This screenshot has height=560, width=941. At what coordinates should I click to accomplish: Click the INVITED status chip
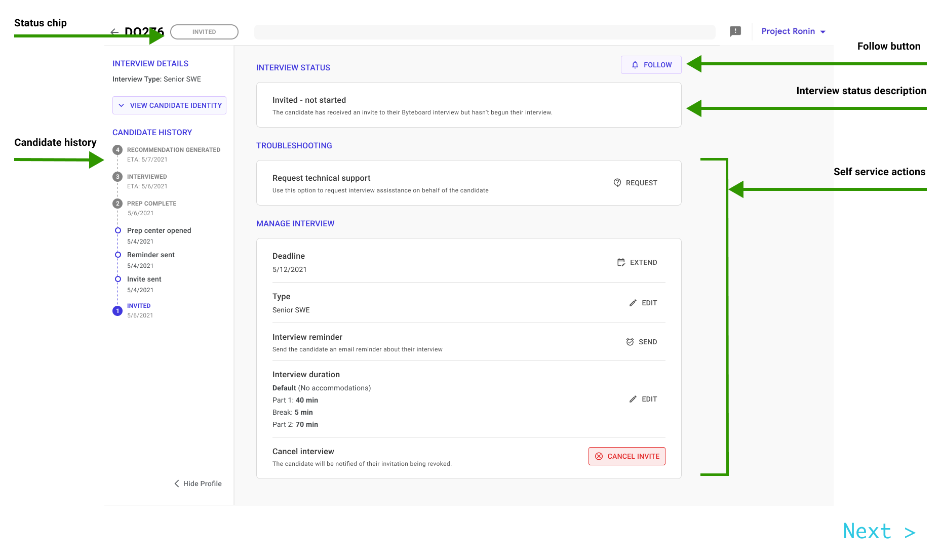(204, 32)
